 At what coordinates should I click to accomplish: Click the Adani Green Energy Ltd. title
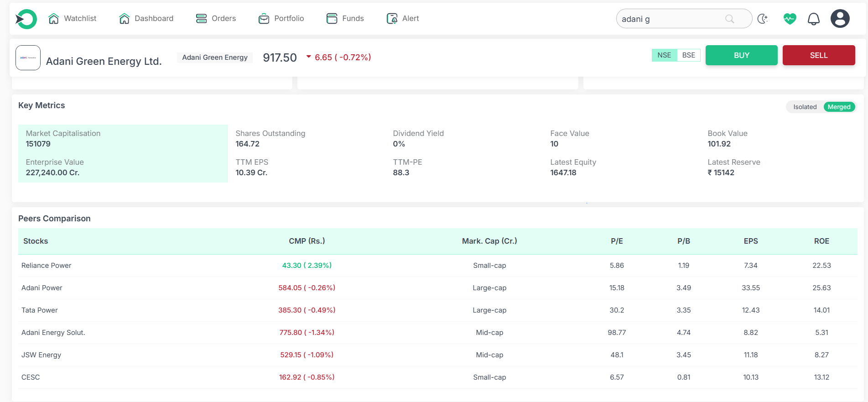pyautogui.click(x=104, y=61)
